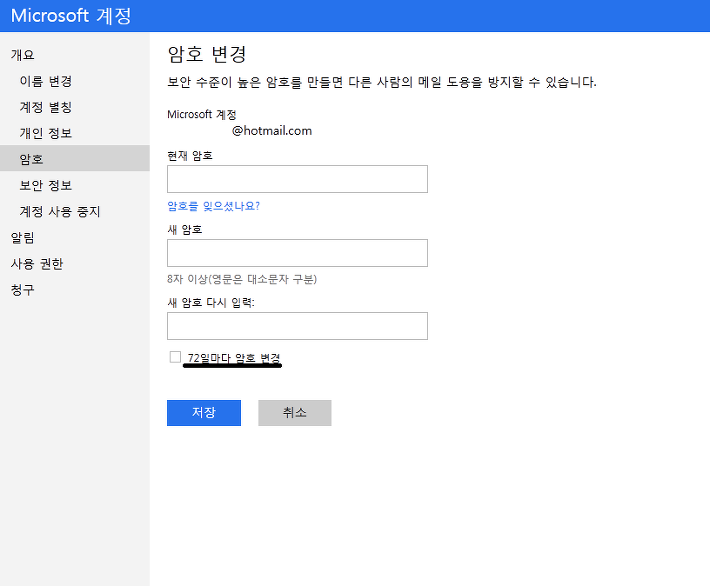Open 보안 정보 sidebar item

tap(46, 185)
